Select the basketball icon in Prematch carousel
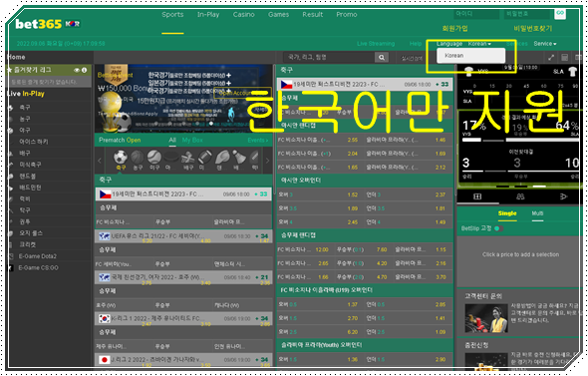 pos(138,157)
